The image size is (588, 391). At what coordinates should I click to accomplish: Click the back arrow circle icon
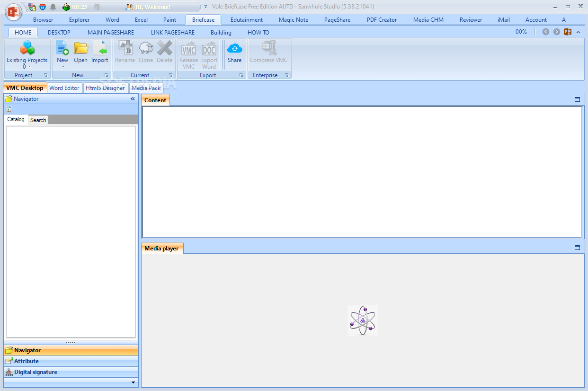click(x=546, y=32)
